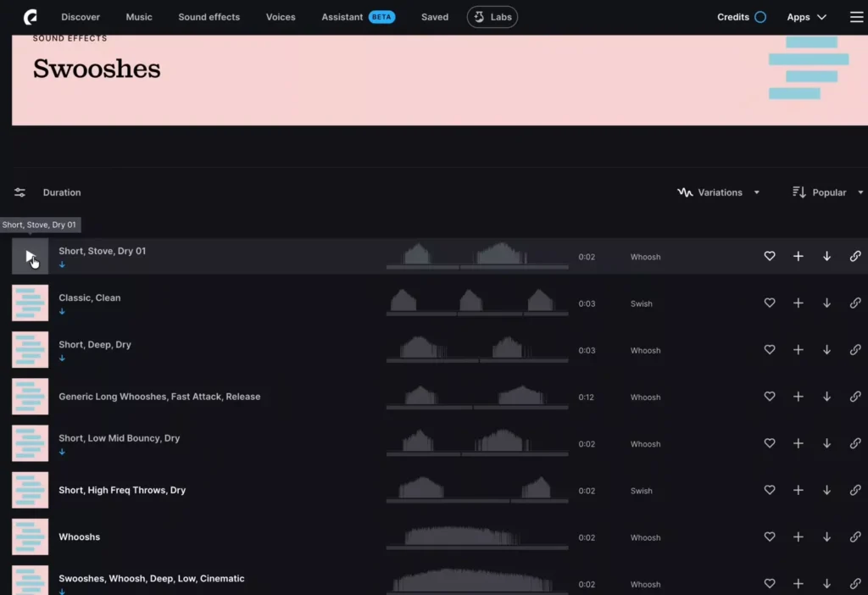
Task: Add Short, Low Mid Bouncy to playlist
Action: [x=798, y=444]
